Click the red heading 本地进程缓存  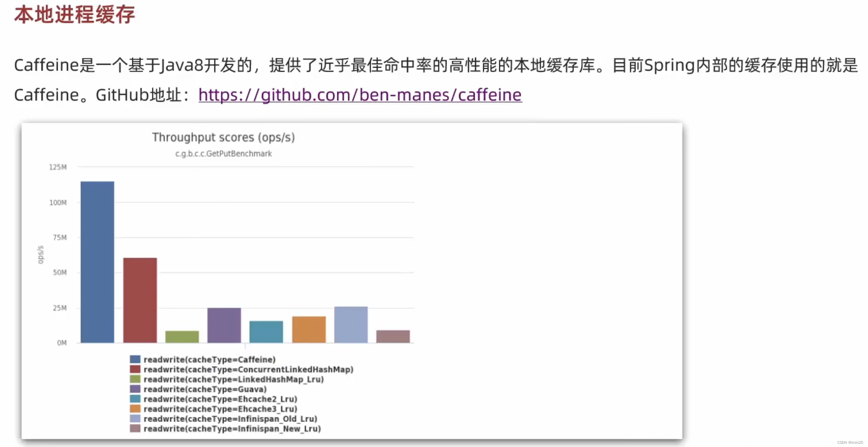pyautogui.click(x=75, y=15)
